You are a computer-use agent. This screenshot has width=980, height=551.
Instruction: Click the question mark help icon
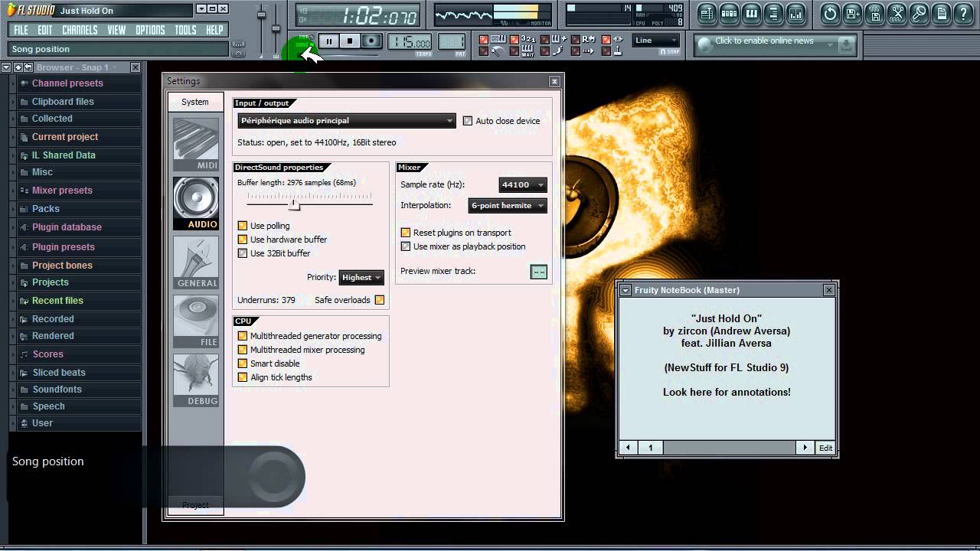click(x=963, y=14)
